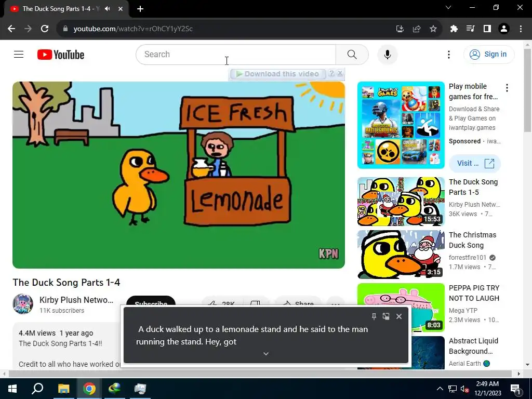Image resolution: width=532 pixels, height=399 pixels.
Task: Open PEPPA PIG TRY NOT TO LAUGH title
Action: click(474, 293)
